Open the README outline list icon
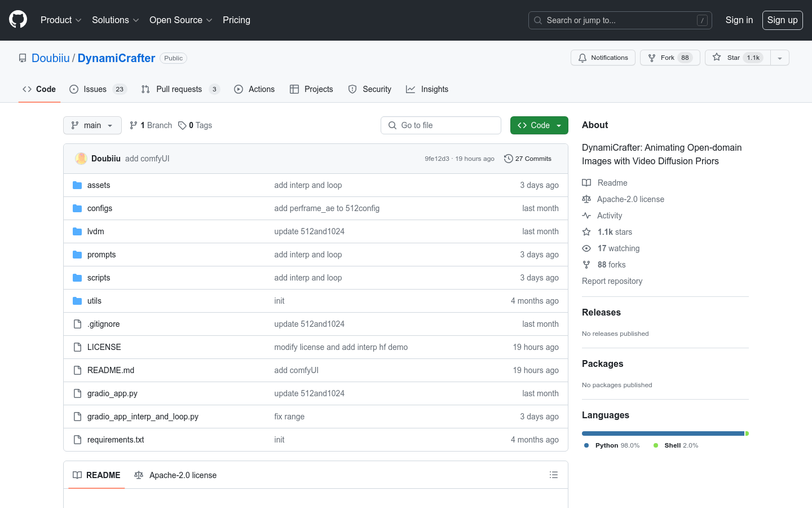 point(554,475)
